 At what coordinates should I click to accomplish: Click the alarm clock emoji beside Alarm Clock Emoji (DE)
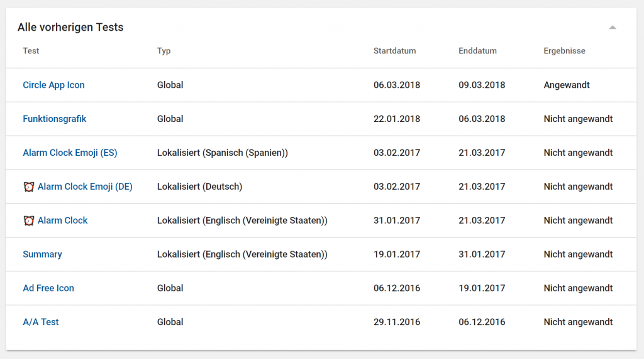[29, 187]
